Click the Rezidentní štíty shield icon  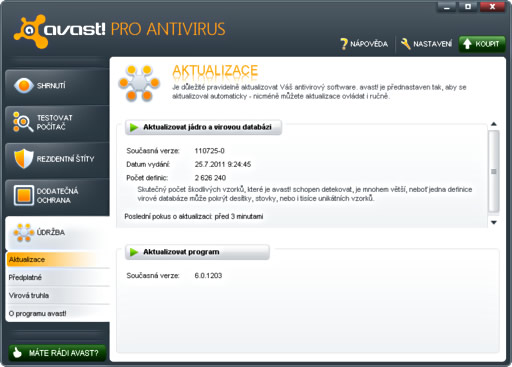pyautogui.click(x=24, y=158)
